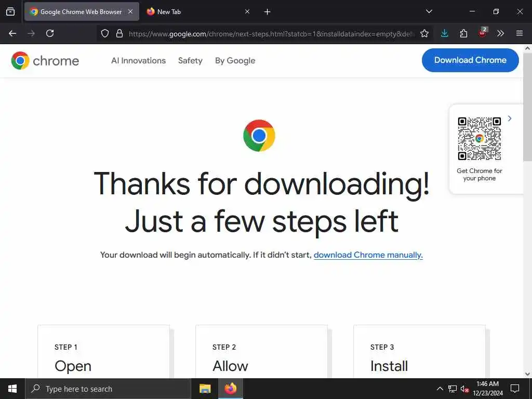Bookmark this page with the star
Image resolution: width=532 pixels, height=399 pixels.
tap(424, 33)
